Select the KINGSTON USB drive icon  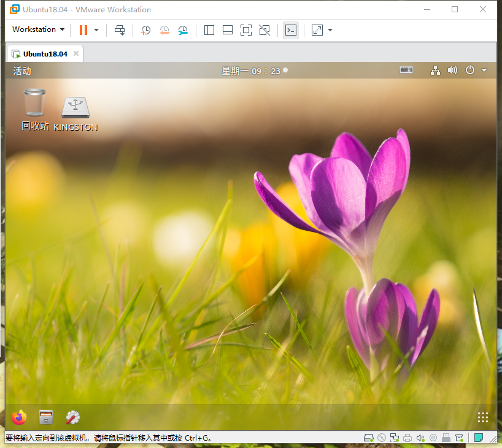coord(75,114)
